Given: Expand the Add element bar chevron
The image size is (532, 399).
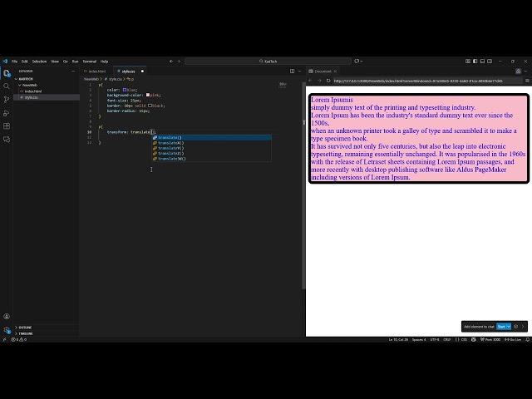Looking at the screenshot, I should (523, 327).
